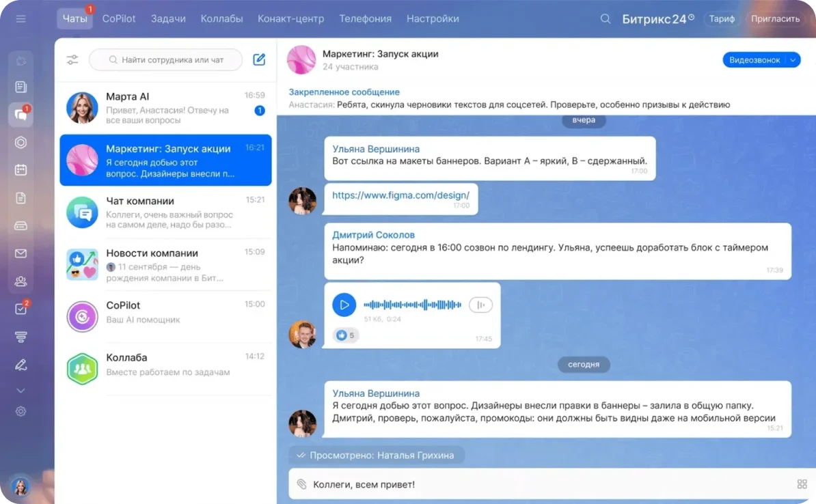Screen dimensions: 816x504
Task: Open the disk drive sidebar icon
Action: click(x=21, y=226)
